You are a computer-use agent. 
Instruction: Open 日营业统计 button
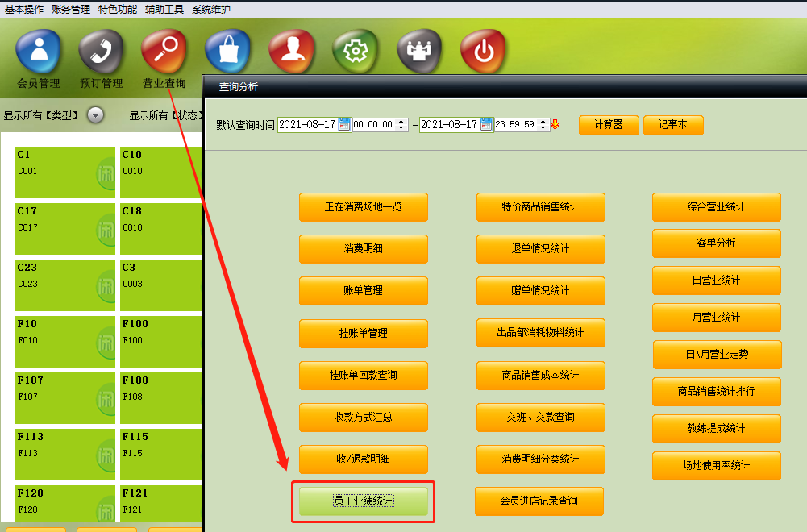(x=717, y=281)
